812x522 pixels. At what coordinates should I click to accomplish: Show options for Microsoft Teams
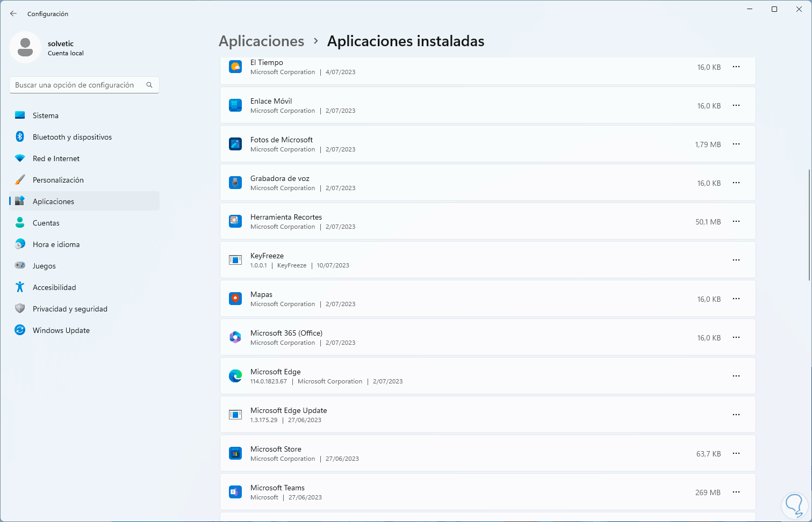[x=736, y=492]
